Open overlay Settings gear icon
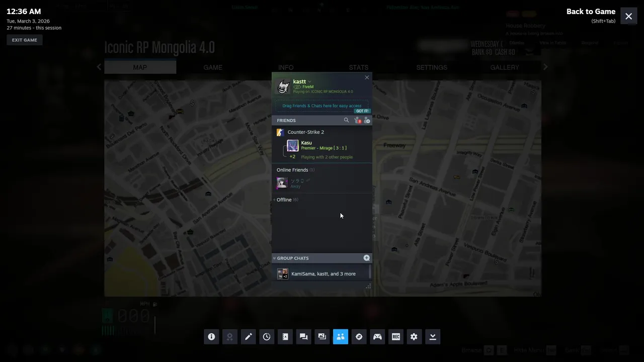The width and height of the screenshot is (644, 362). pos(414,337)
